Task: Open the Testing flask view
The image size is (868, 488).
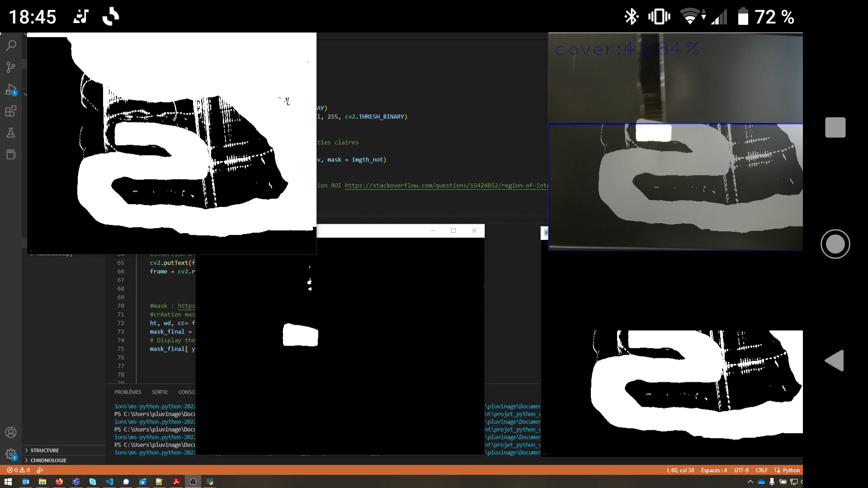Action: point(11,133)
